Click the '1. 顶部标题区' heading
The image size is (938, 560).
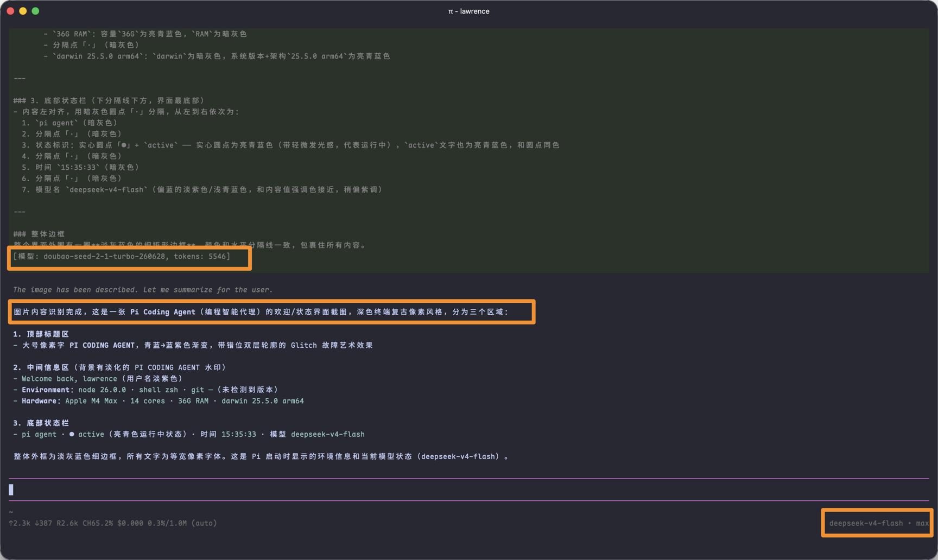click(41, 334)
